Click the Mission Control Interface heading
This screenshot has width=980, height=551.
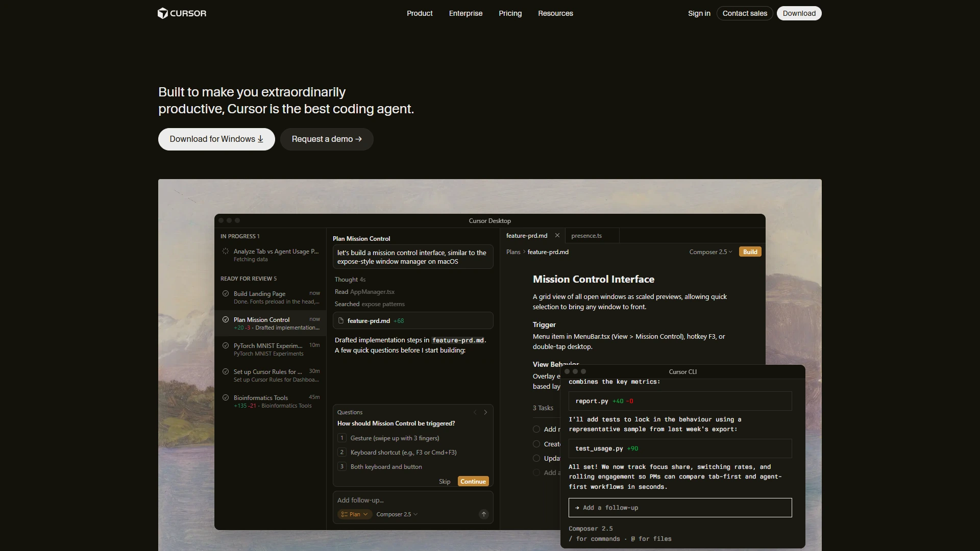(x=593, y=280)
